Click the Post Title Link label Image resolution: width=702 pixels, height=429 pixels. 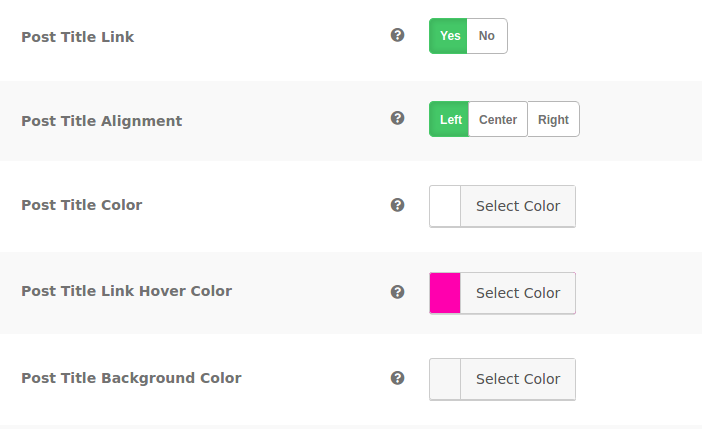(77, 37)
